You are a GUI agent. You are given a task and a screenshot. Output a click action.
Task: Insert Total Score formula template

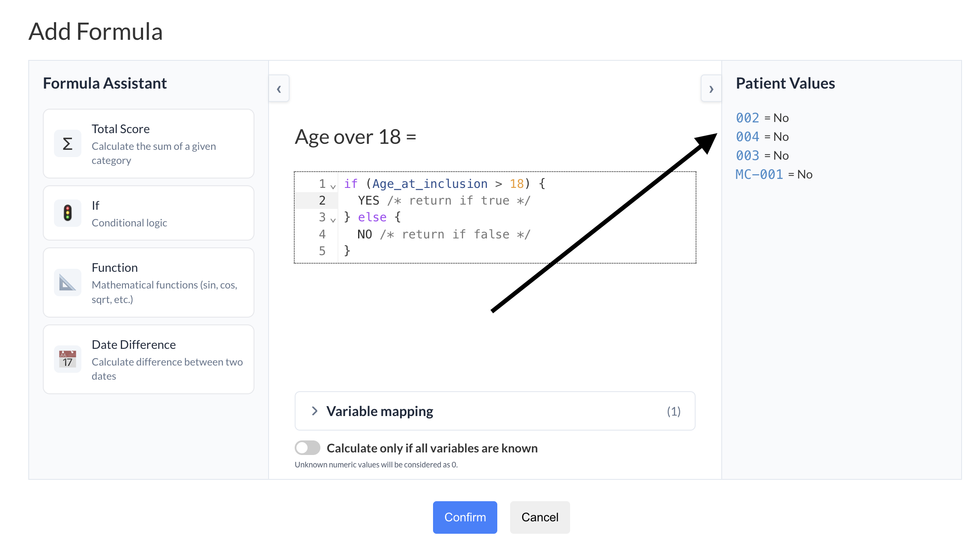click(x=149, y=144)
